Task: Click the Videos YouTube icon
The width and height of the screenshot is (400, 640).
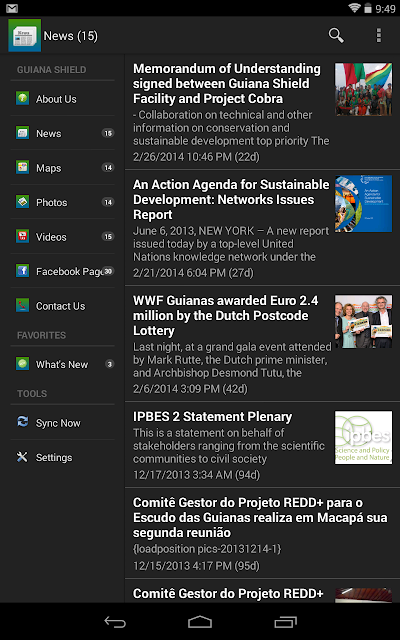Action: [22, 236]
